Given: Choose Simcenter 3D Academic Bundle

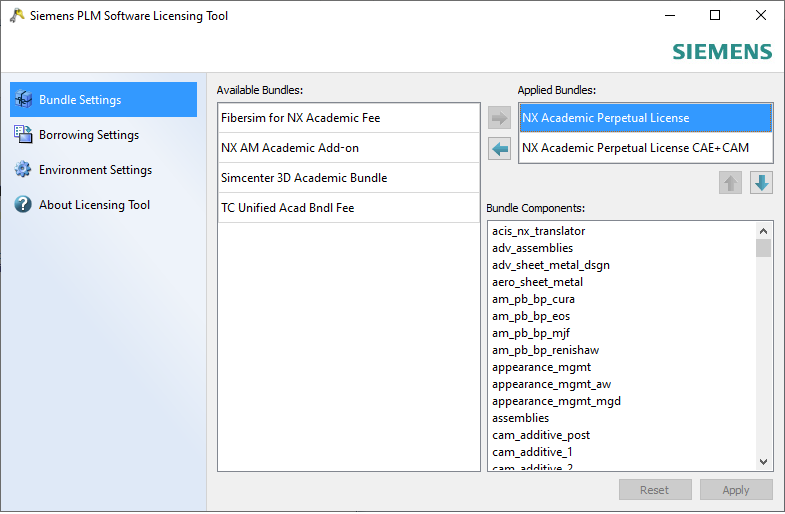Looking at the screenshot, I should coord(304,178).
